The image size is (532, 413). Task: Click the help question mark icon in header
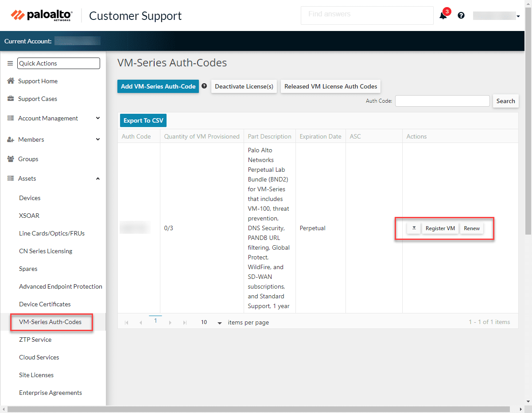click(461, 15)
